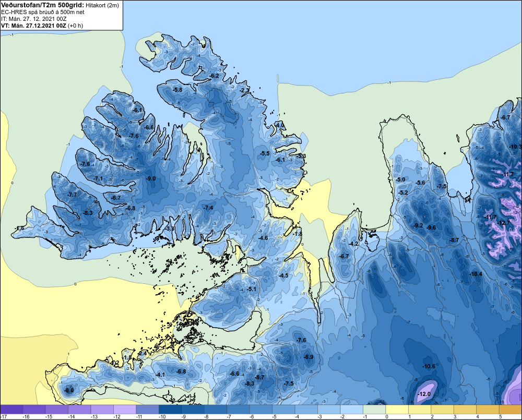Select the legend swatch between 4 and 5
This screenshot has width=522, height=420.
click(x=488, y=410)
